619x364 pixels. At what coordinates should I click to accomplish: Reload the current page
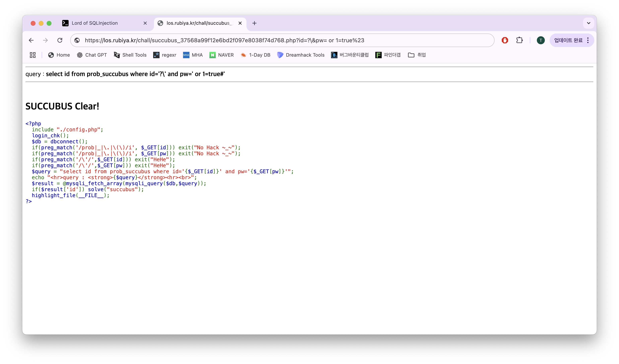coord(60,40)
